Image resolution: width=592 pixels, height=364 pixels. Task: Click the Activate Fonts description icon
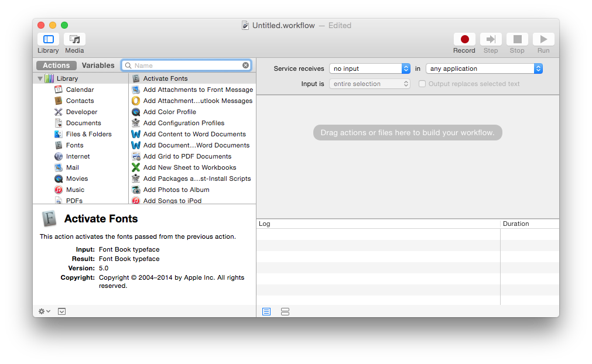[49, 219]
